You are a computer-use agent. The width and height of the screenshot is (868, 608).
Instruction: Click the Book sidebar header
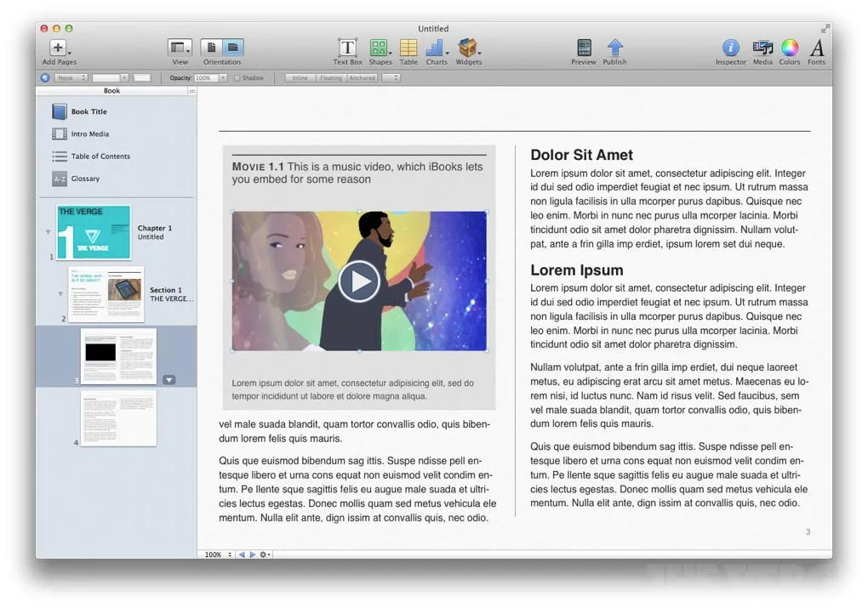coord(111,91)
